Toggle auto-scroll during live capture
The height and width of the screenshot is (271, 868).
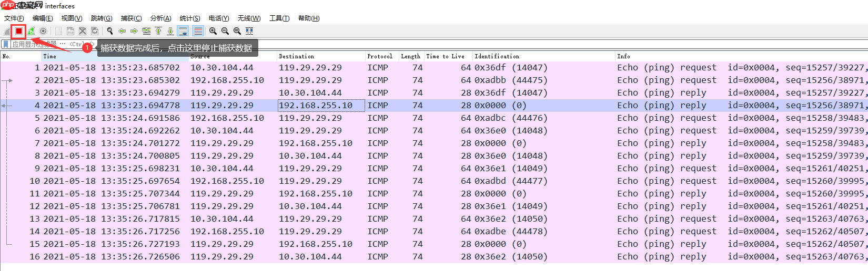[x=183, y=31]
